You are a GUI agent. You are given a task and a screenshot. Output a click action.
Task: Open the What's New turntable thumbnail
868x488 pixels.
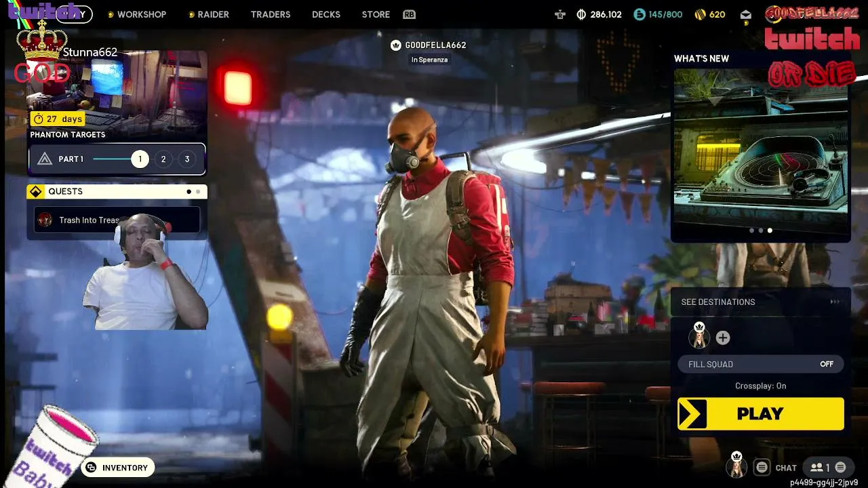click(760, 151)
